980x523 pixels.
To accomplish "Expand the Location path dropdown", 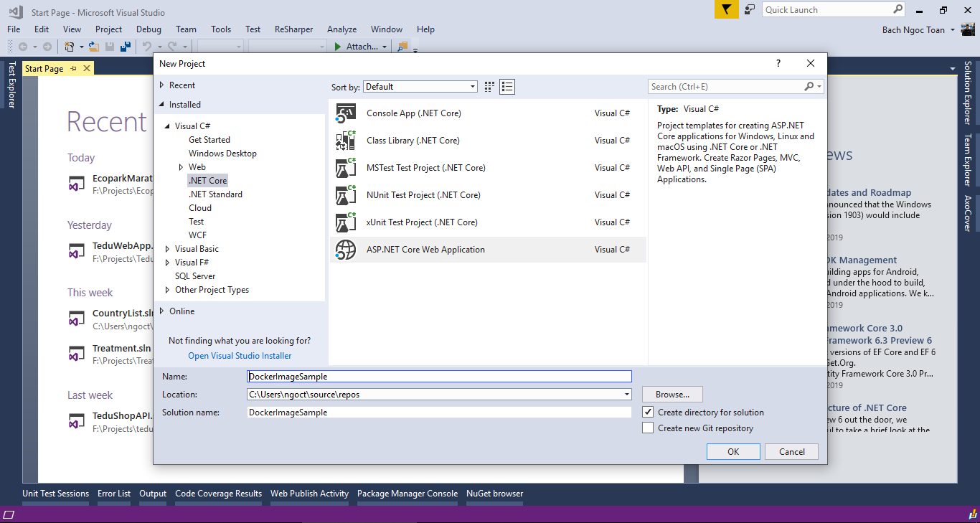I will click(627, 395).
